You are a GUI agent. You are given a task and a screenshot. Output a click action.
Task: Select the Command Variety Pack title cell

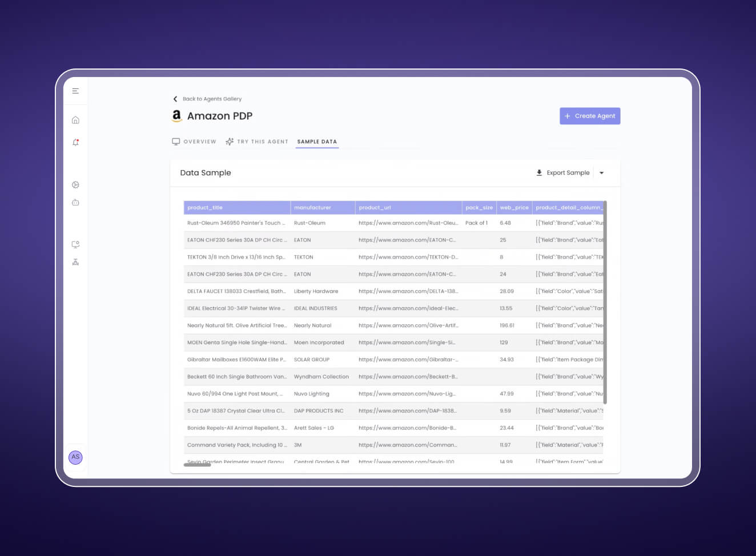point(237,446)
